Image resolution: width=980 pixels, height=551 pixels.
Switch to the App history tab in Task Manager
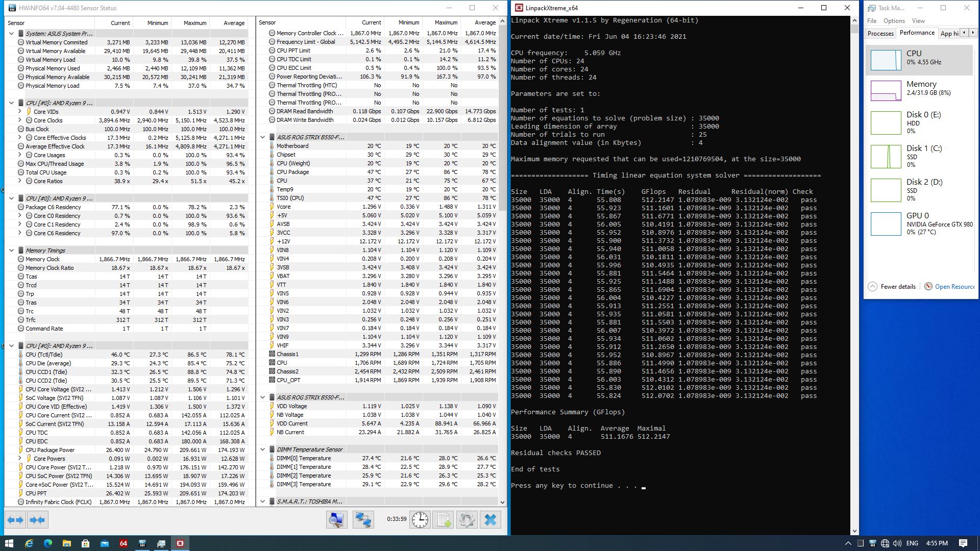click(949, 34)
